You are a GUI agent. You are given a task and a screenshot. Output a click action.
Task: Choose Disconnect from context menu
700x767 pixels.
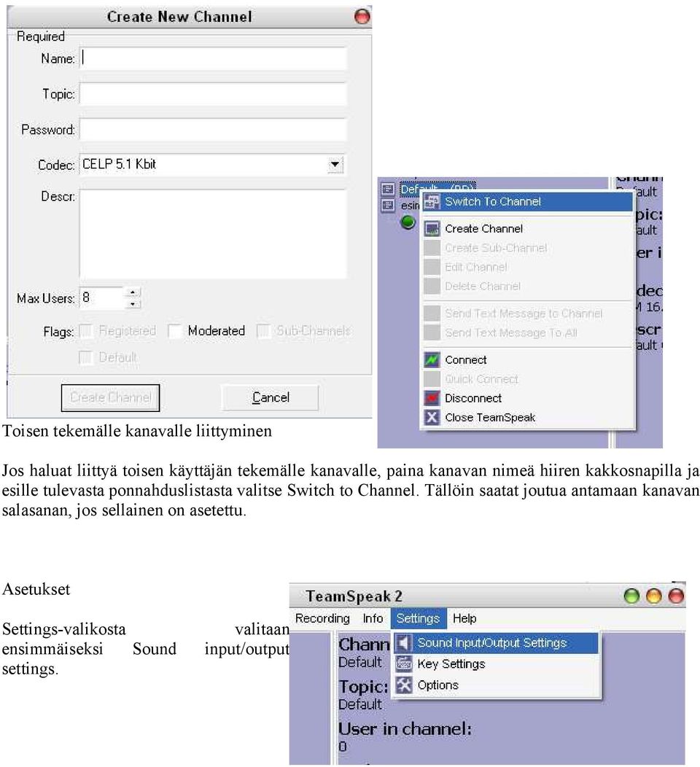pos(527,398)
